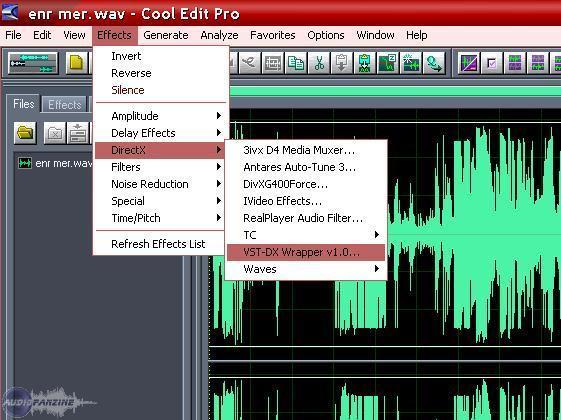The width and height of the screenshot is (561, 420).
Task: Expand the Noise Reduction submenu arrow
Action: point(219,184)
